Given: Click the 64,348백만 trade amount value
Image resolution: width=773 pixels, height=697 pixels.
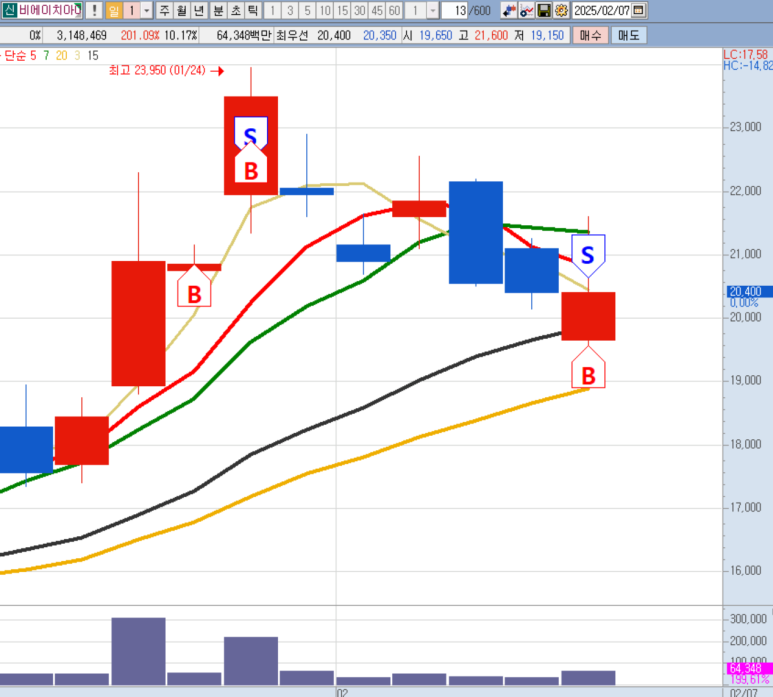Looking at the screenshot, I should (244, 35).
